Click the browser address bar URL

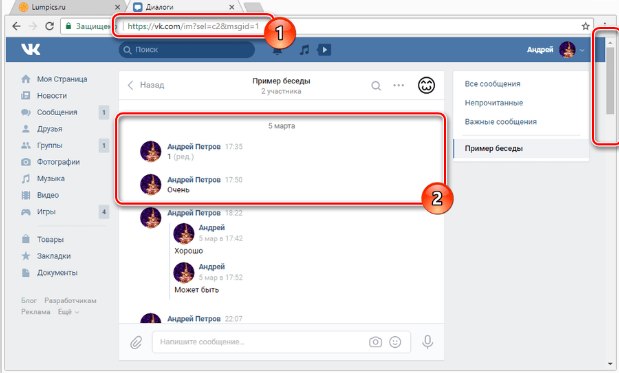pyautogui.click(x=193, y=26)
